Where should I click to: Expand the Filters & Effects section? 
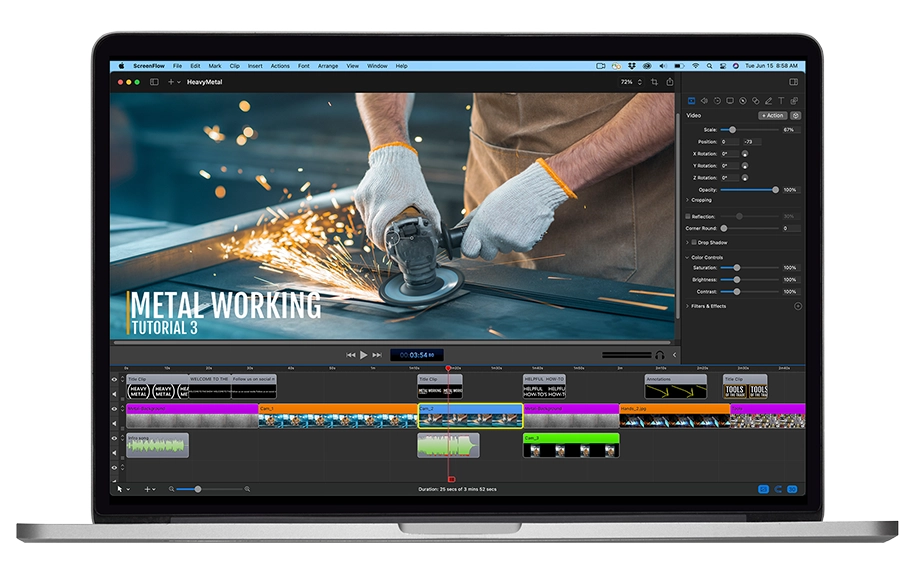(688, 306)
